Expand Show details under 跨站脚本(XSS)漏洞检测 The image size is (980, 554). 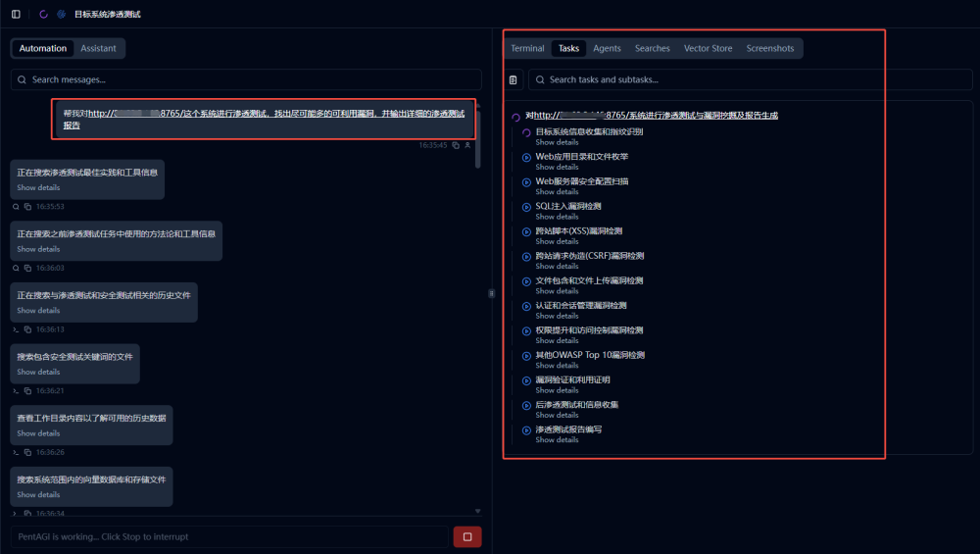pyautogui.click(x=557, y=242)
